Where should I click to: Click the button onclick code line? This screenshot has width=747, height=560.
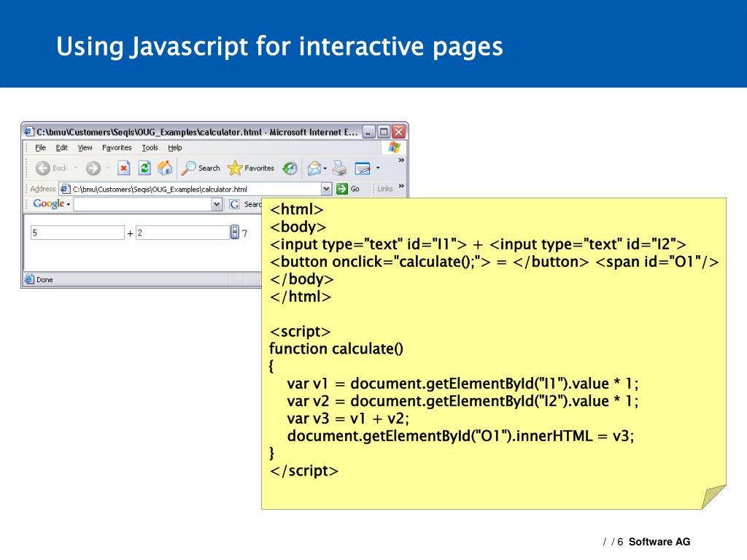(494, 262)
